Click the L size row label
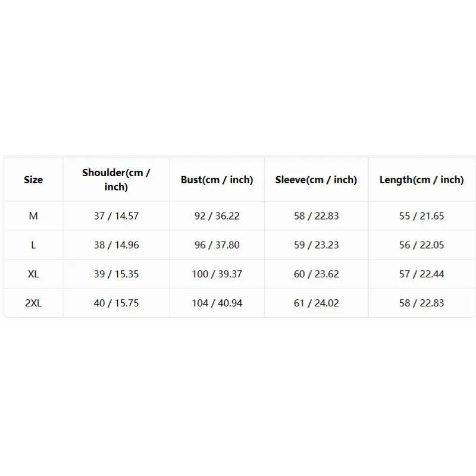 [33, 245]
